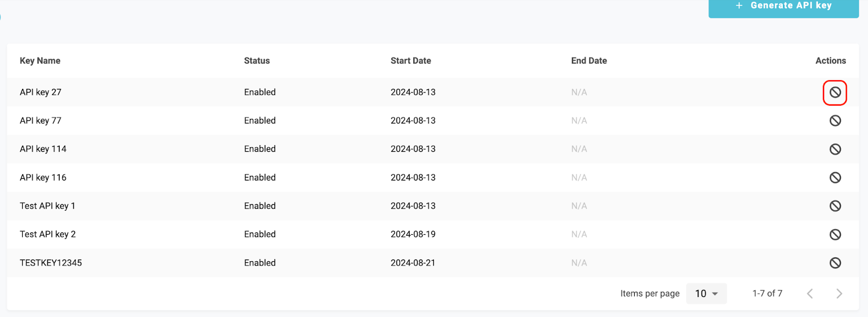Click the End Date column header
Image resolution: width=868 pixels, height=317 pixels.
[x=589, y=61]
